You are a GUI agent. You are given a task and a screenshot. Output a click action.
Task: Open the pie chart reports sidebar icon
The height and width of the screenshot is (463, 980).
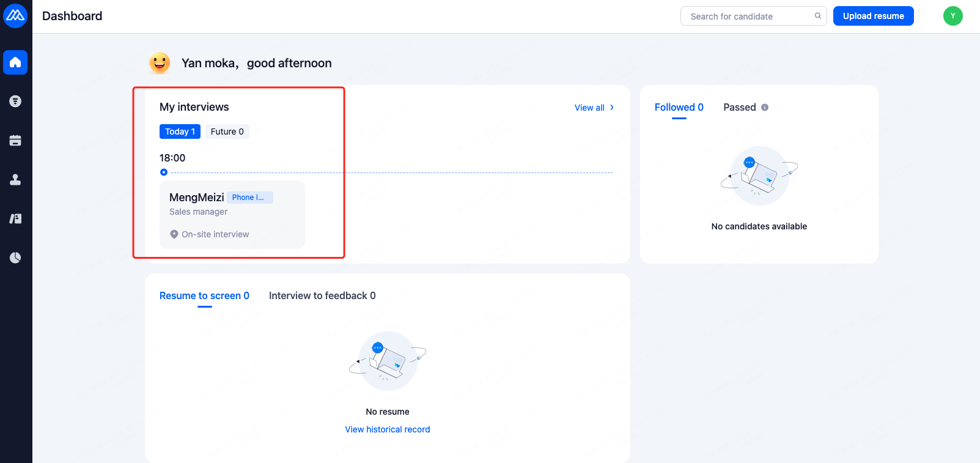click(15, 258)
